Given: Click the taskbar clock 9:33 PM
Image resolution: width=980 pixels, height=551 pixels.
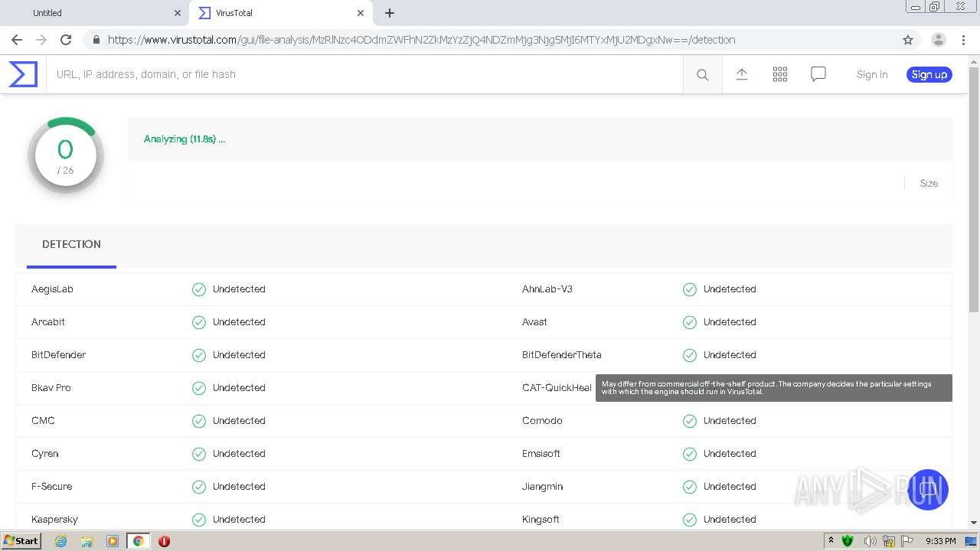Looking at the screenshot, I should point(941,541).
